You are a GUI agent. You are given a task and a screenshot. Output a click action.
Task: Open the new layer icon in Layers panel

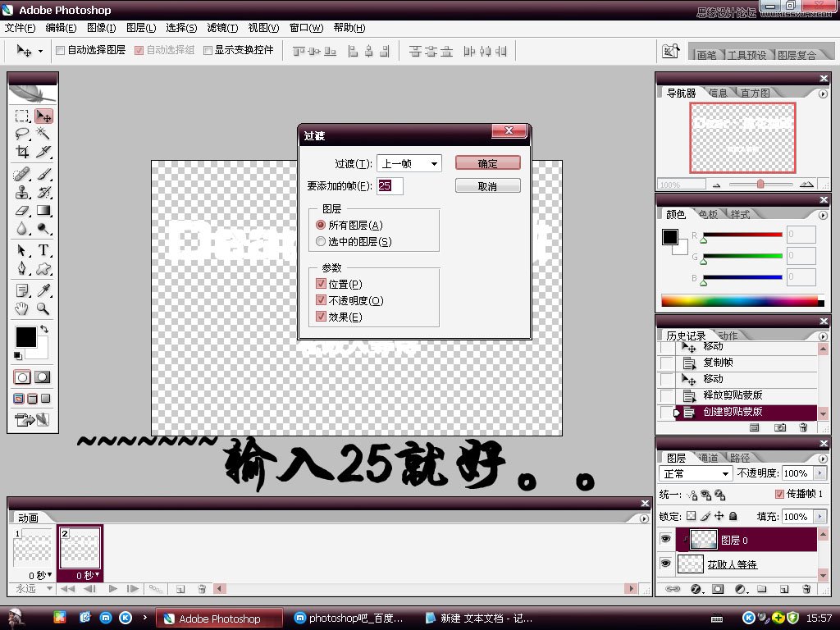[783, 589]
